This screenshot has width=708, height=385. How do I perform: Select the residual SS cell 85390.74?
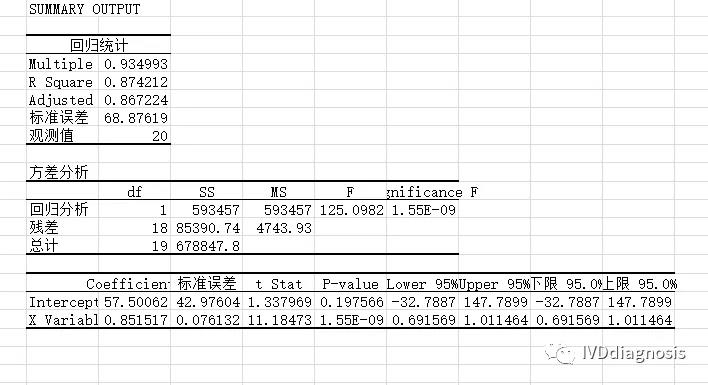coord(208,228)
